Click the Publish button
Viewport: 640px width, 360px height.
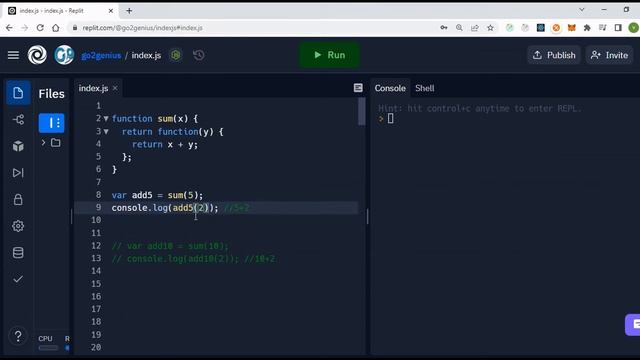coord(554,55)
